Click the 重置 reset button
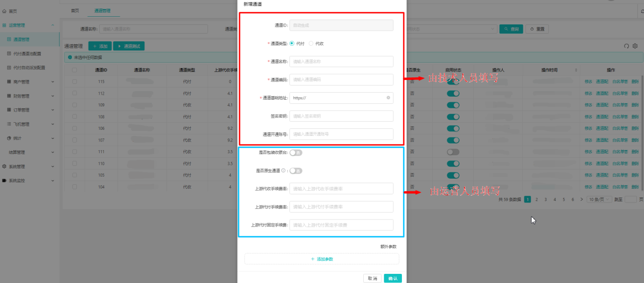Image resolution: width=644 pixels, height=283 pixels. [x=537, y=29]
